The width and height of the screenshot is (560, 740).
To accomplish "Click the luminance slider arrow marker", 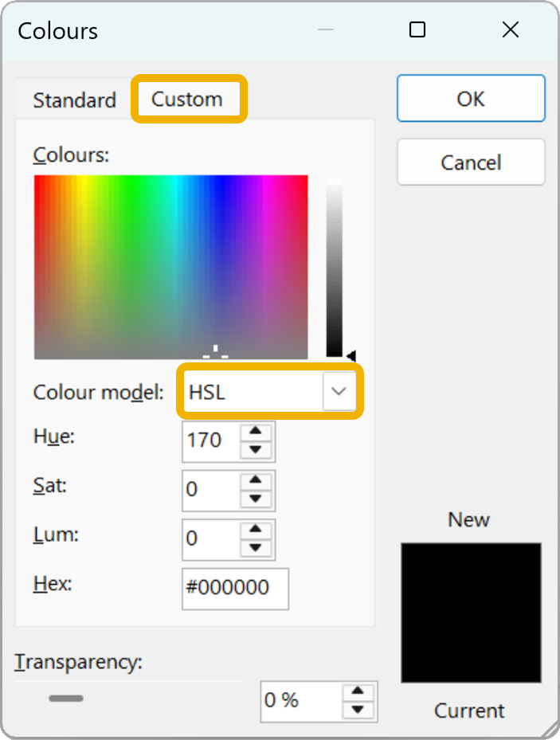I will [x=351, y=355].
